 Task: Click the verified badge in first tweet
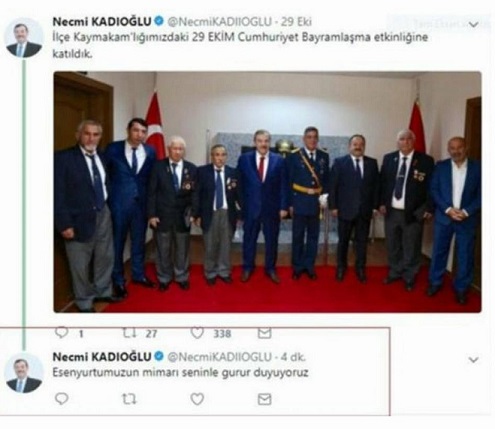tap(159, 21)
